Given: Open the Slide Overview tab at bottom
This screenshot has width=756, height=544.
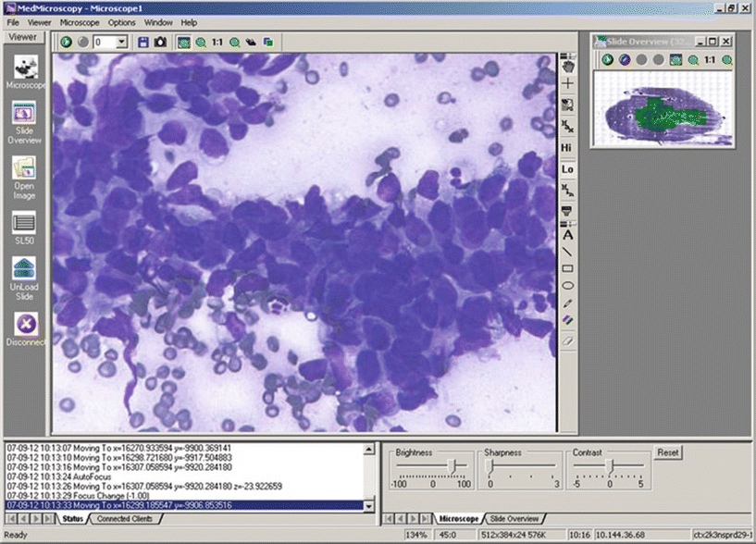Looking at the screenshot, I should click(x=514, y=518).
